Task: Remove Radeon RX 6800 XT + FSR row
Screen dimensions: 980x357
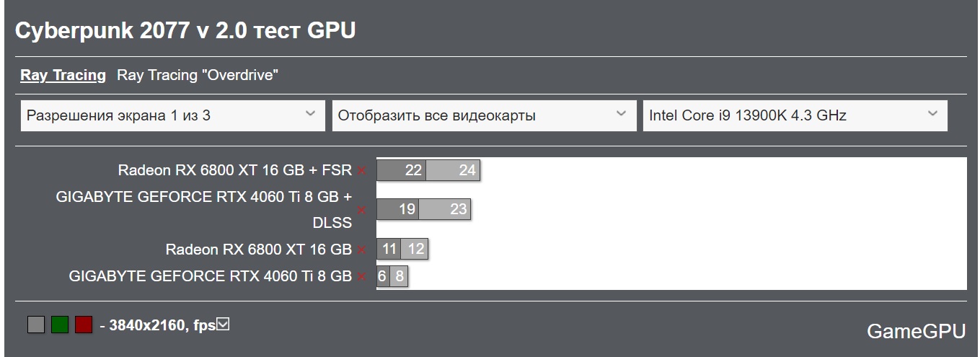Action: pos(362,171)
